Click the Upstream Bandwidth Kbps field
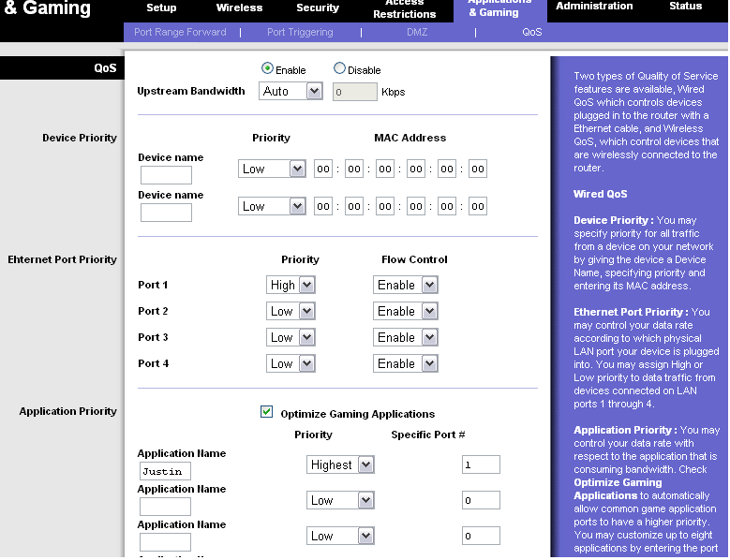Screen dimensions: 730x560 click(355, 92)
